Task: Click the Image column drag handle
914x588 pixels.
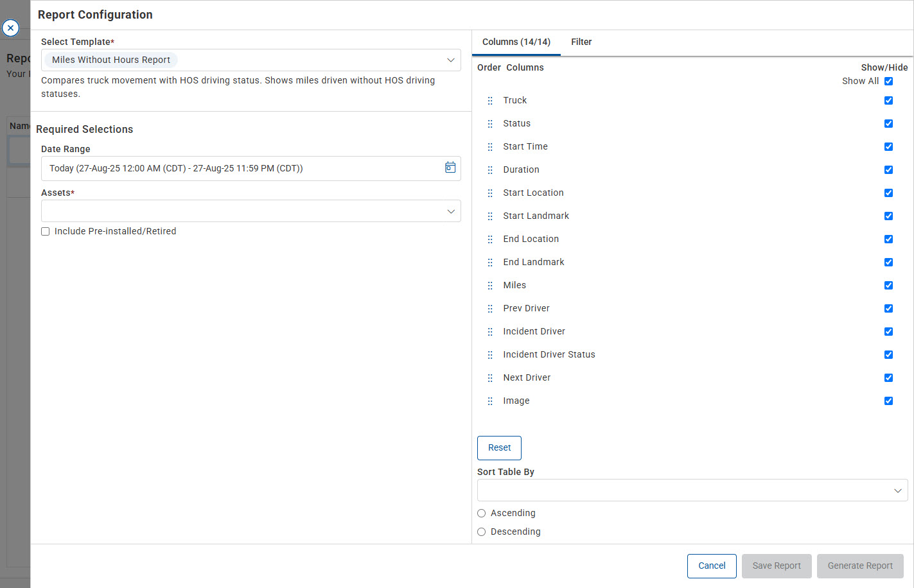Action: pos(490,401)
